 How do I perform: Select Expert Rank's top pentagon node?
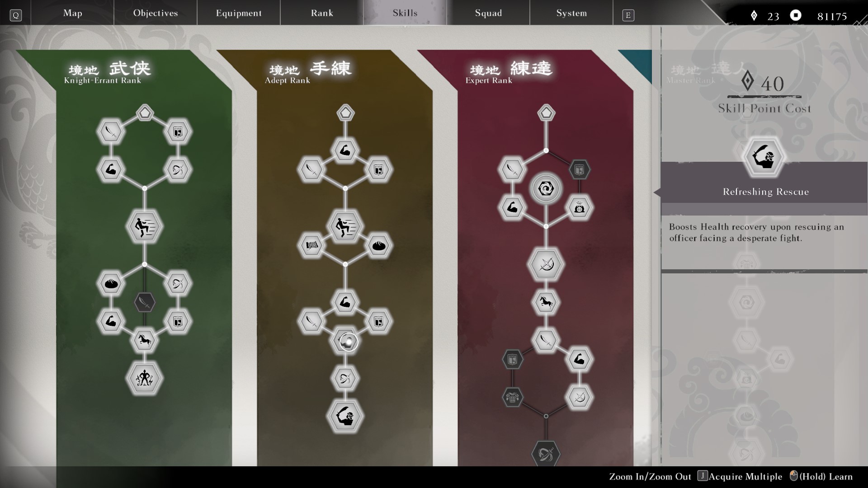[x=546, y=113]
